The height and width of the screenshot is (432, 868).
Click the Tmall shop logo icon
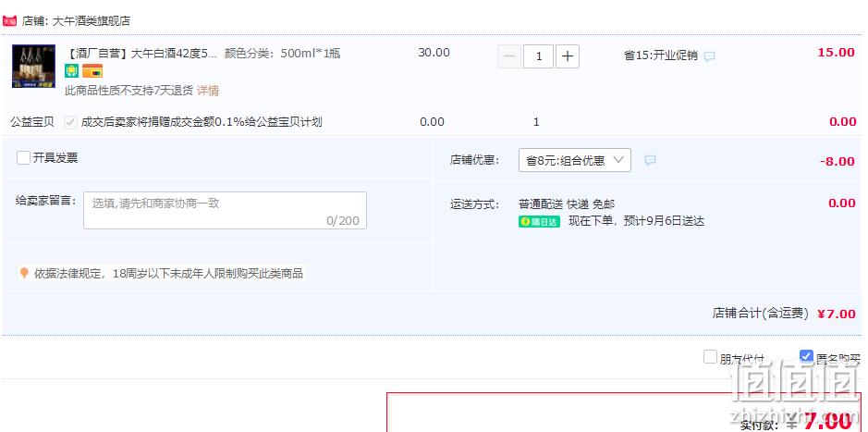(9, 21)
